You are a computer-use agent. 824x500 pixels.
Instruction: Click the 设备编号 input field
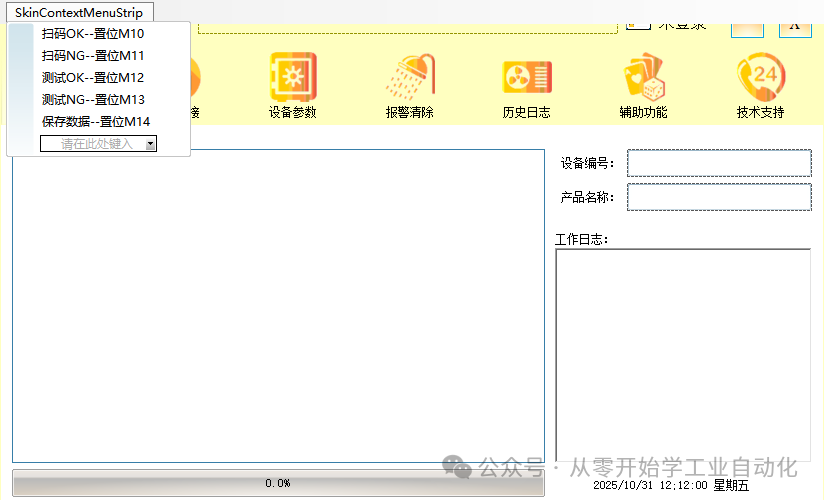click(719, 163)
